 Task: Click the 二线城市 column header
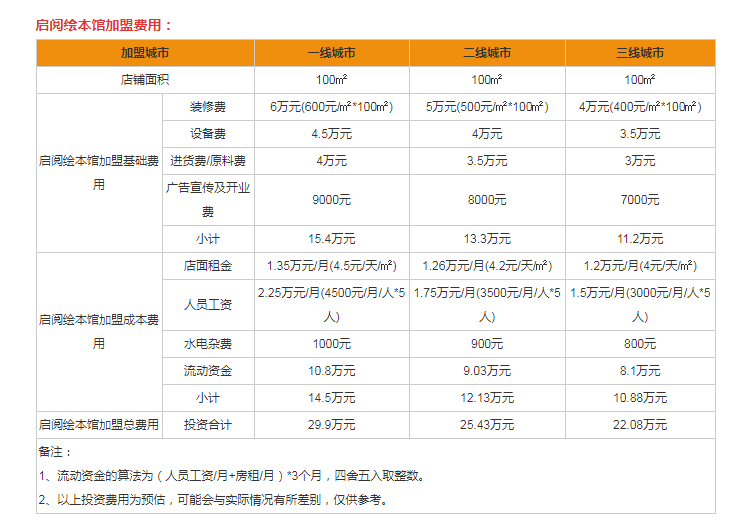(487, 53)
